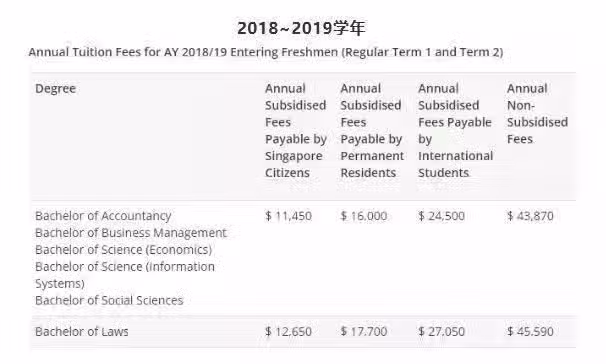Click the Degree column header

55,88
